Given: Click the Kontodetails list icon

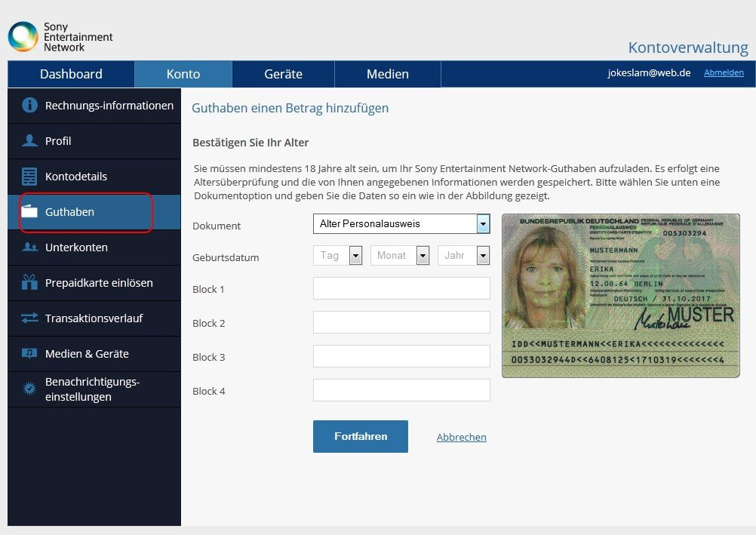Looking at the screenshot, I should point(29,176).
